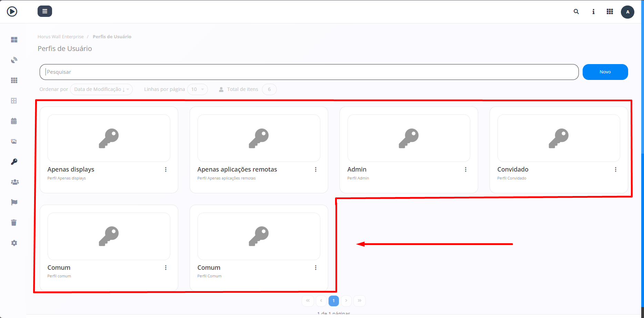Open the options menu on the Convidado card

click(x=616, y=169)
